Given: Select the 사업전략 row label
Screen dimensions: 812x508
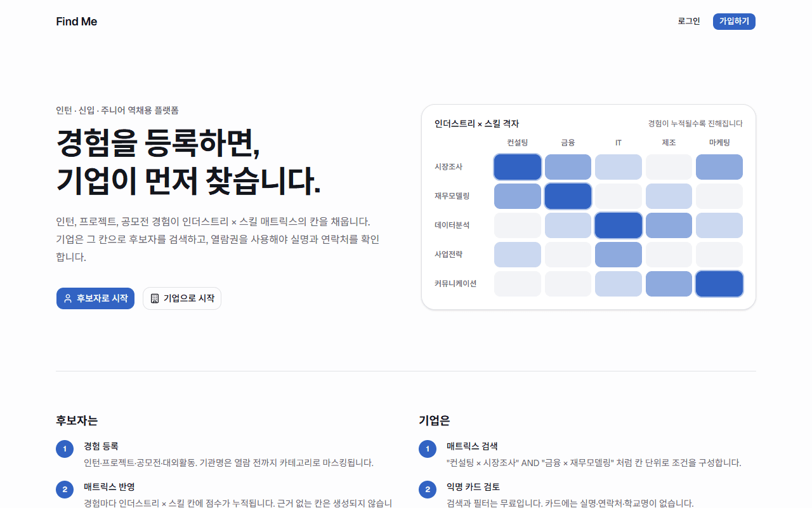Looking at the screenshot, I should click(x=449, y=255).
